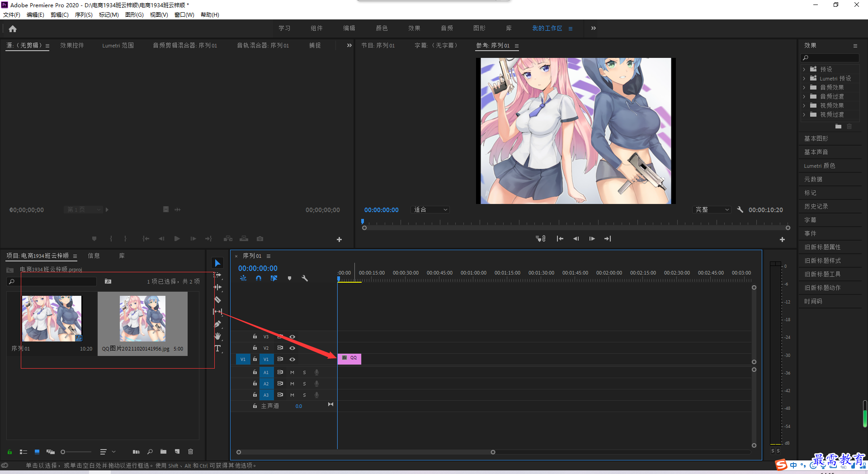Select the Hand tool
This screenshot has width=868, height=474.
pos(217,336)
